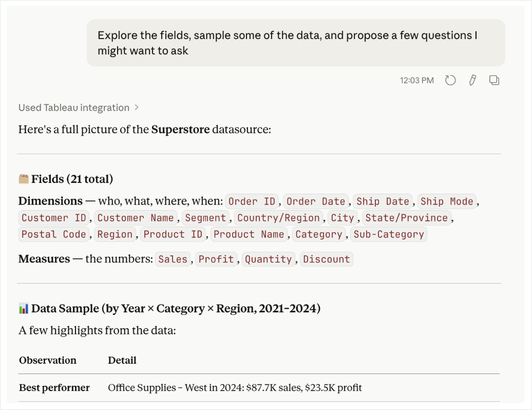Image resolution: width=532 pixels, height=410 pixels.
Task: Select the Customer Name dimension
Action: (136, 217)
